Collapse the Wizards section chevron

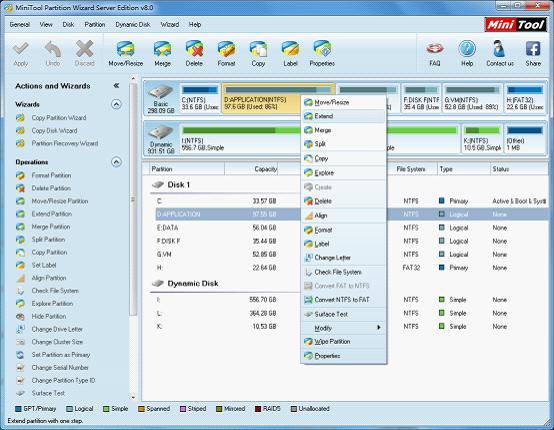pos(116,104)
